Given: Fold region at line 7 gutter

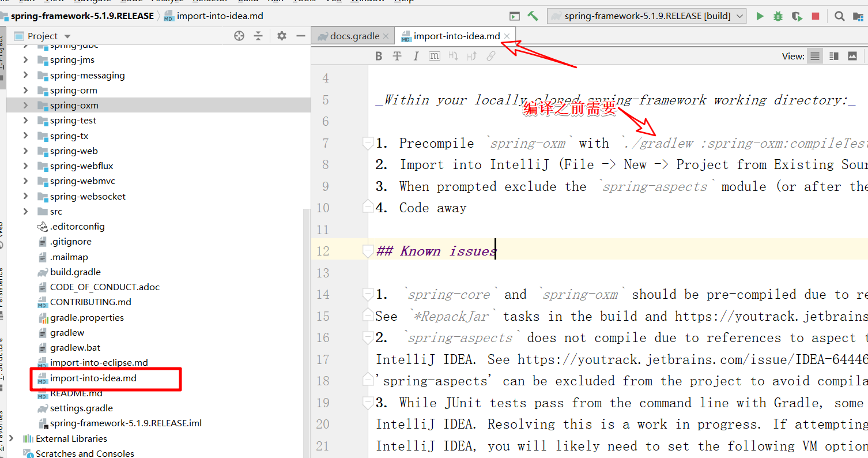Looking at the screenshot, I should click(x=367, y=142).
